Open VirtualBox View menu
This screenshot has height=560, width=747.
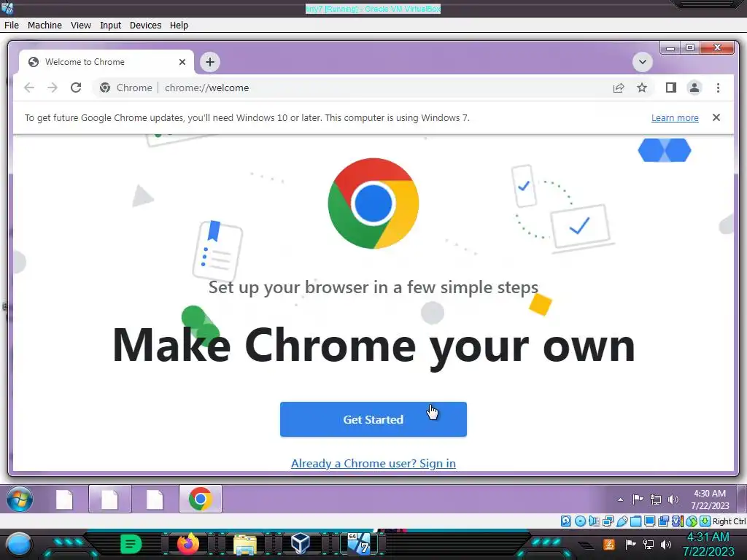tap(80, 26)
